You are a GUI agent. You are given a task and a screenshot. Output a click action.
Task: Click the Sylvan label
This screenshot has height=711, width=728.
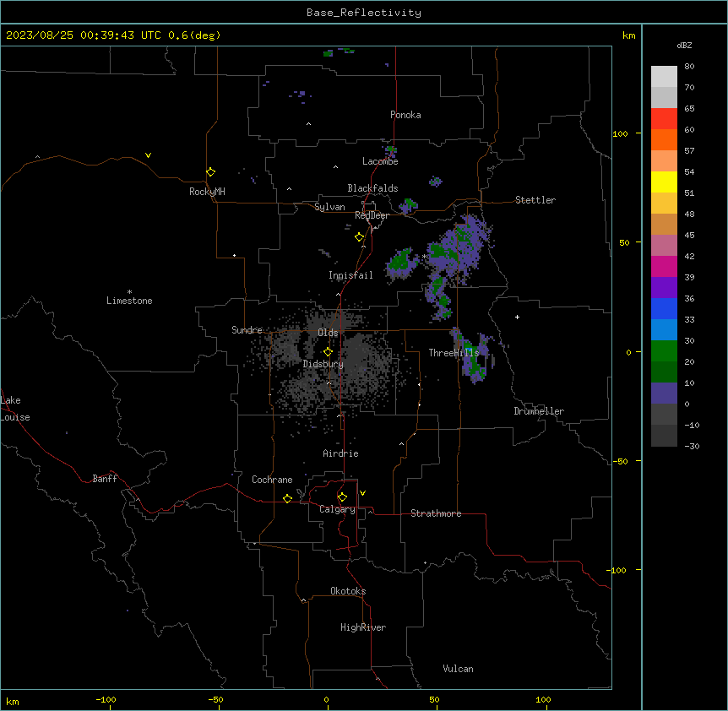329,207
